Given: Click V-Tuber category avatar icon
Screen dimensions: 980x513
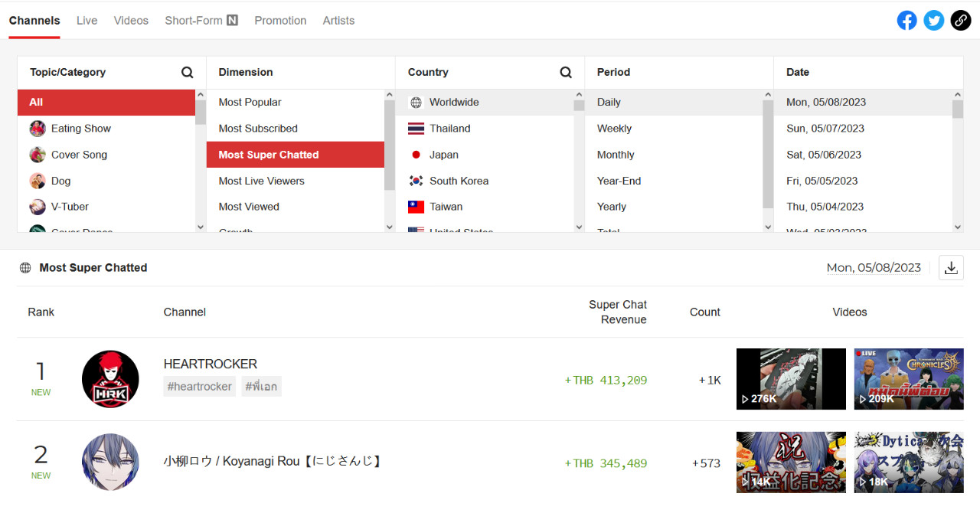Looking at the screenshot, I should click(38, 207).
